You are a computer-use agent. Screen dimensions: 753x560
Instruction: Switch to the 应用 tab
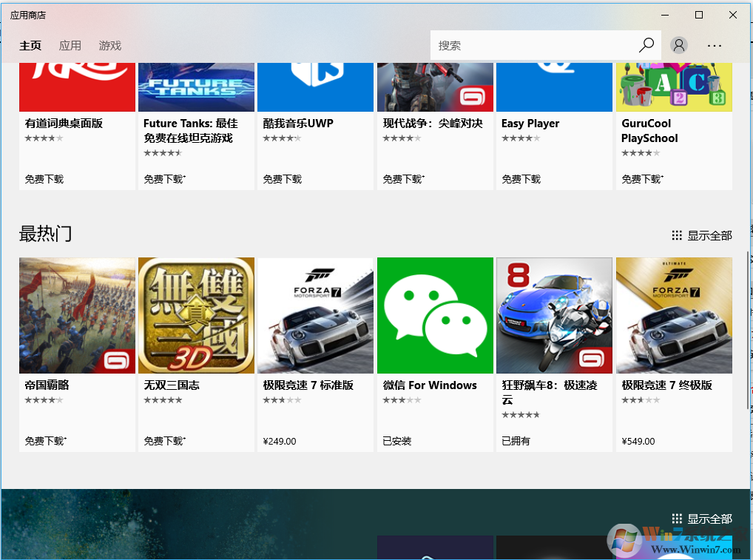[x=70, y=46]
